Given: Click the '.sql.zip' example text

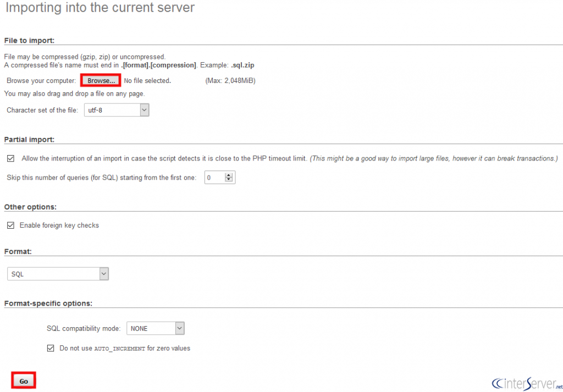Looking at the screenshot, I should point(243,65).
